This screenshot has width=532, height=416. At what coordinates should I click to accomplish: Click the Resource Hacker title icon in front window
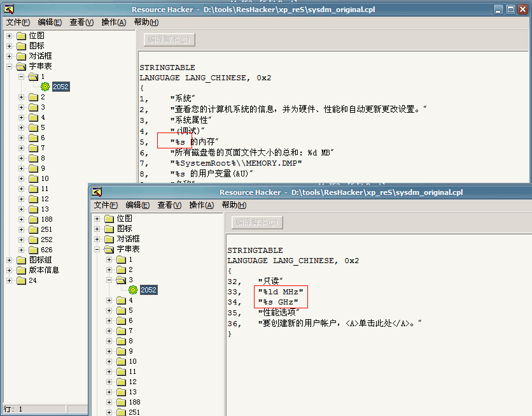[x=97, y=192]
